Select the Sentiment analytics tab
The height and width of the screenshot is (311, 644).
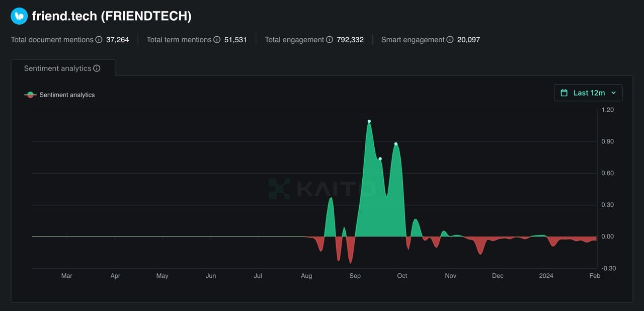coord(57,68)
